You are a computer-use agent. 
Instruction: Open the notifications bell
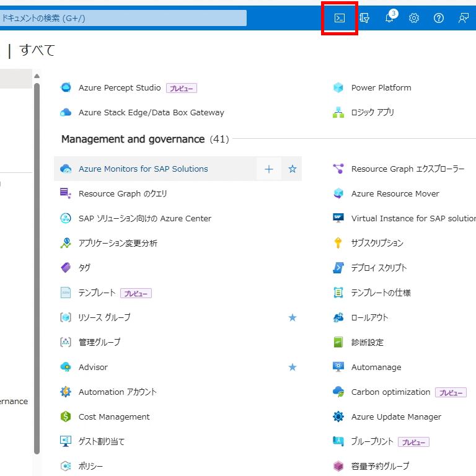(389, 17)
